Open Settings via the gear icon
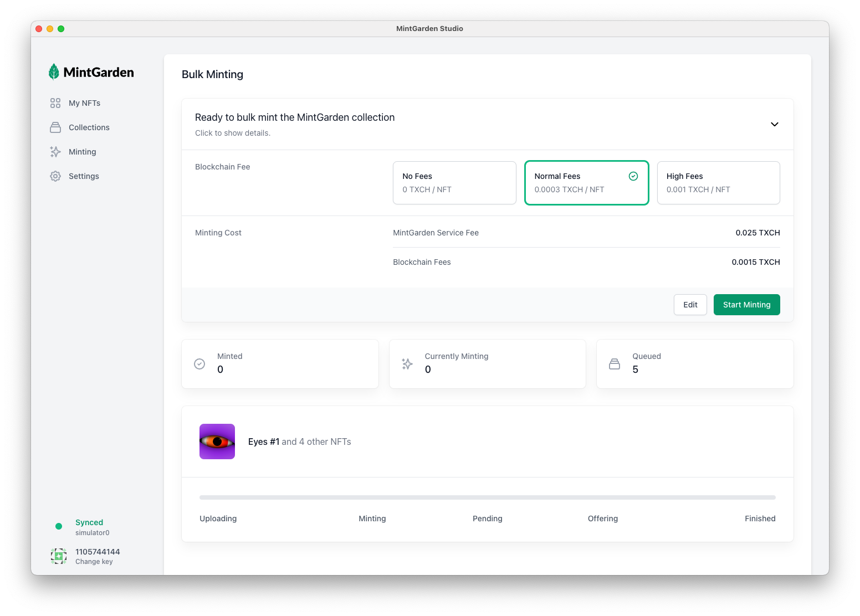 tap(55, 176)
